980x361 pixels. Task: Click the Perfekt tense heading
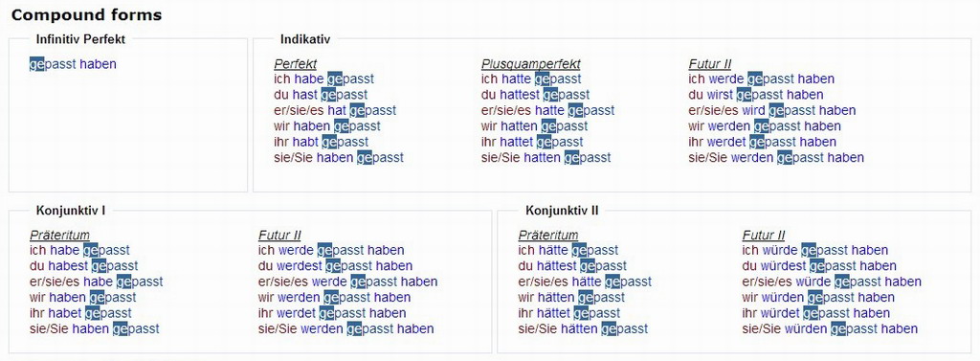(295, 64)
